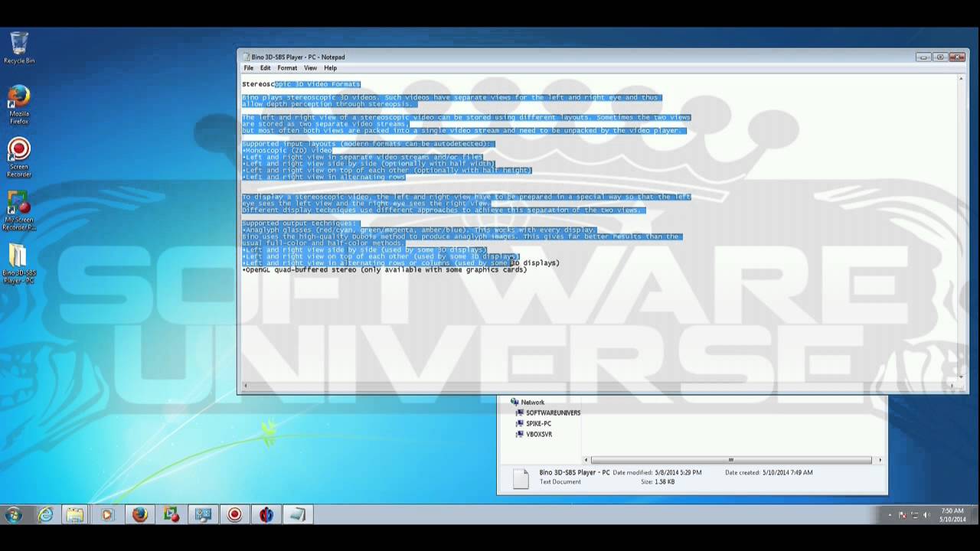
Task: Click the Notepad title bar icon
Action: (x=246, y=57)
